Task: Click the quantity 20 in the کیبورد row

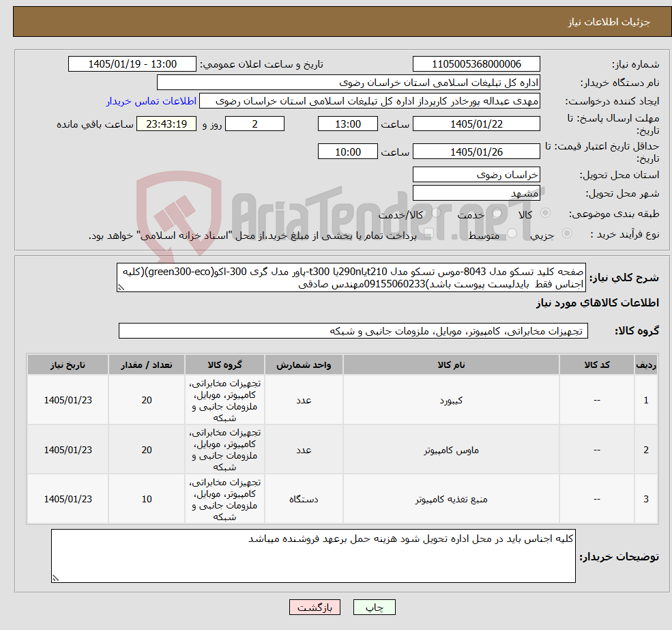Action: coord(147,400)
